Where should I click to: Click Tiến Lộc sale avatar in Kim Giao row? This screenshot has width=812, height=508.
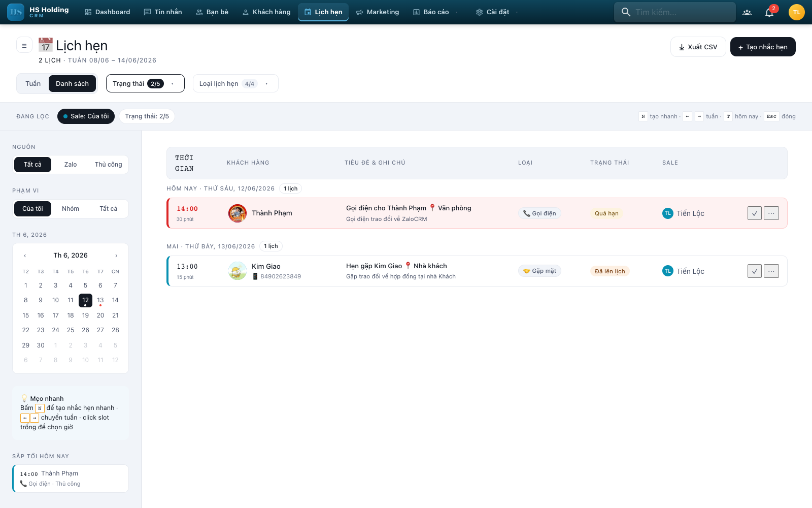pos(668,271)
